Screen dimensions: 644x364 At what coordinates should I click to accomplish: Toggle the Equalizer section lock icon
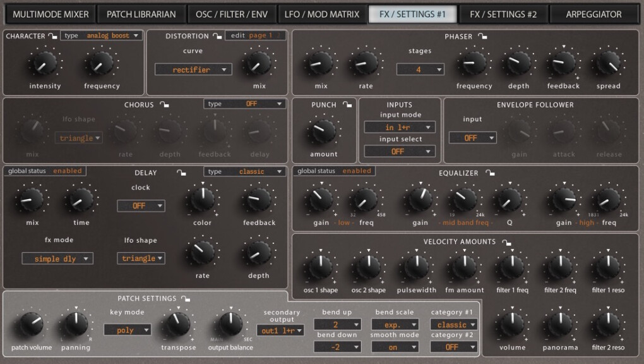click(x=490, y=173)
